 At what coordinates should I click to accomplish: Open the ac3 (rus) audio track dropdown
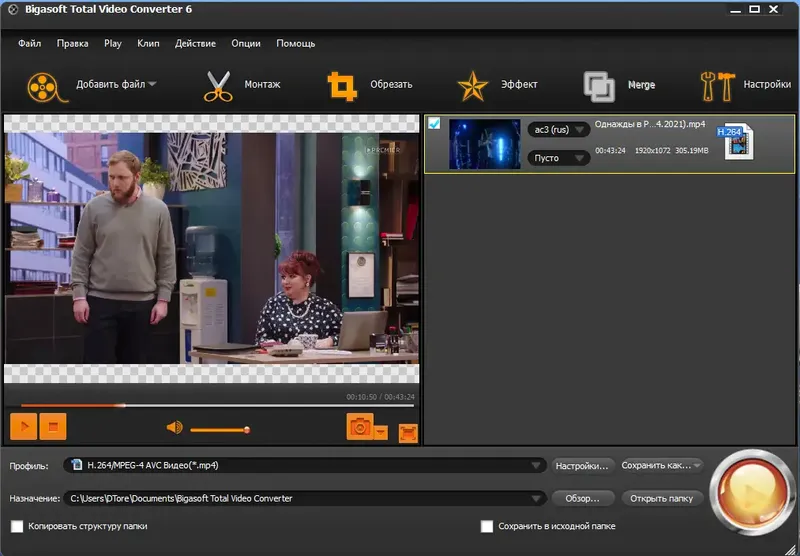coord(559,130)
